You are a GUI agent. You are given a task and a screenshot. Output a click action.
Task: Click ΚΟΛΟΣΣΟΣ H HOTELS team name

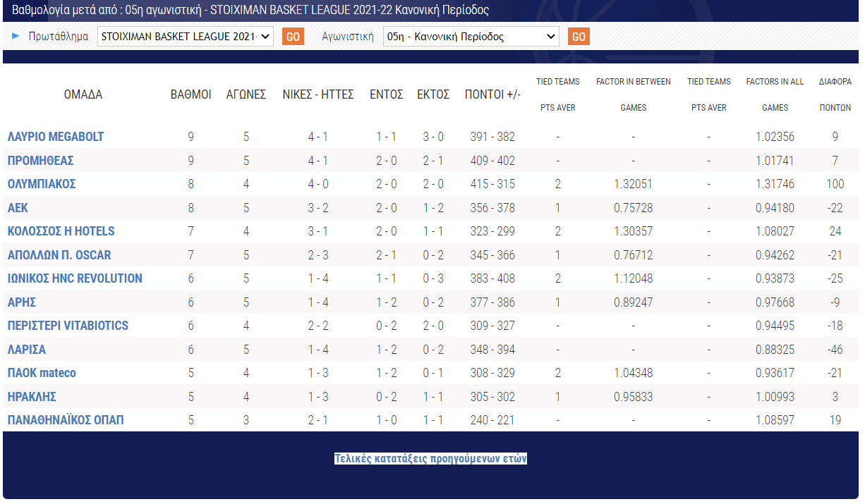coord(61,231)
